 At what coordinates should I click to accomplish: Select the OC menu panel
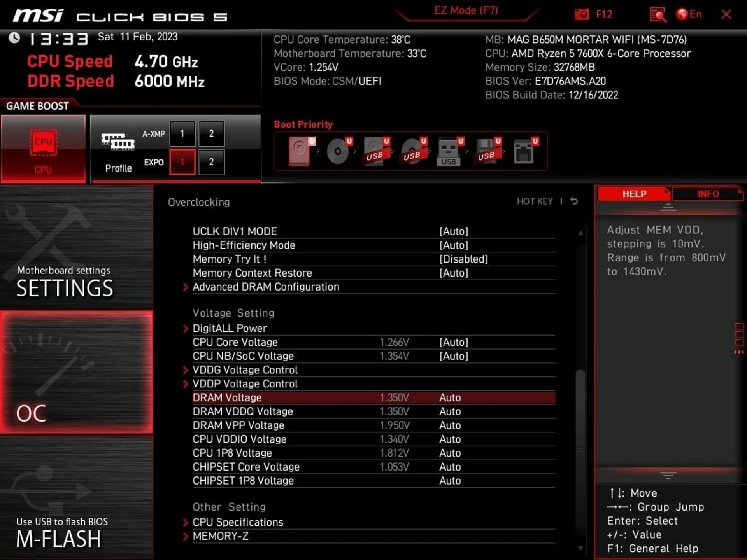tap(77, 372)
